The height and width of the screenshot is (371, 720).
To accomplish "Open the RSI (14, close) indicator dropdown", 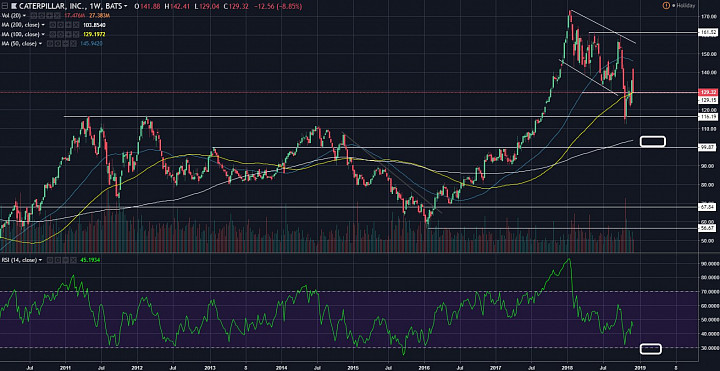I will [x=40, y=260].
